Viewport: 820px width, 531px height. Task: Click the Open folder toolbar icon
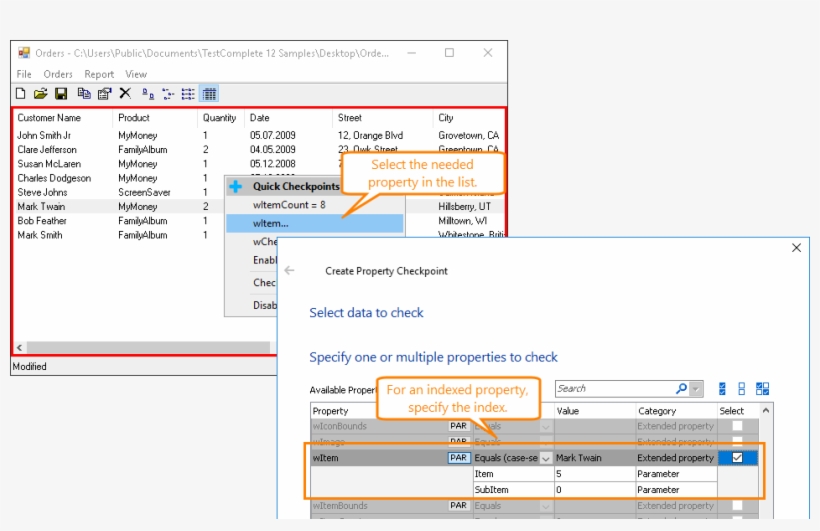point(40,94)
